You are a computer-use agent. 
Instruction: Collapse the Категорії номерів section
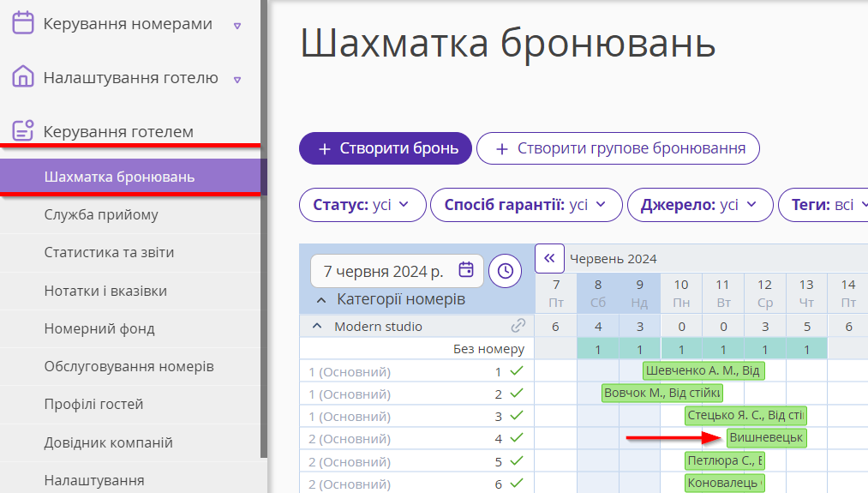(321, 300)
